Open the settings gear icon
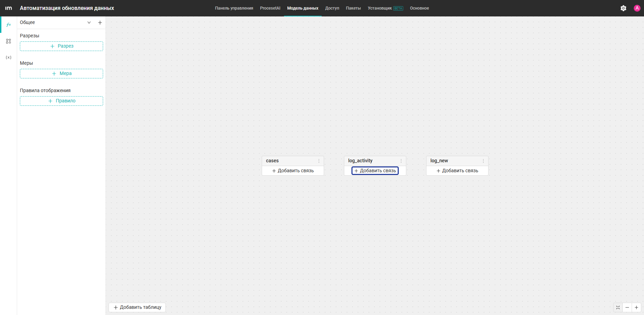Viewport: 644px width, 315px height. tap(623, 8)
